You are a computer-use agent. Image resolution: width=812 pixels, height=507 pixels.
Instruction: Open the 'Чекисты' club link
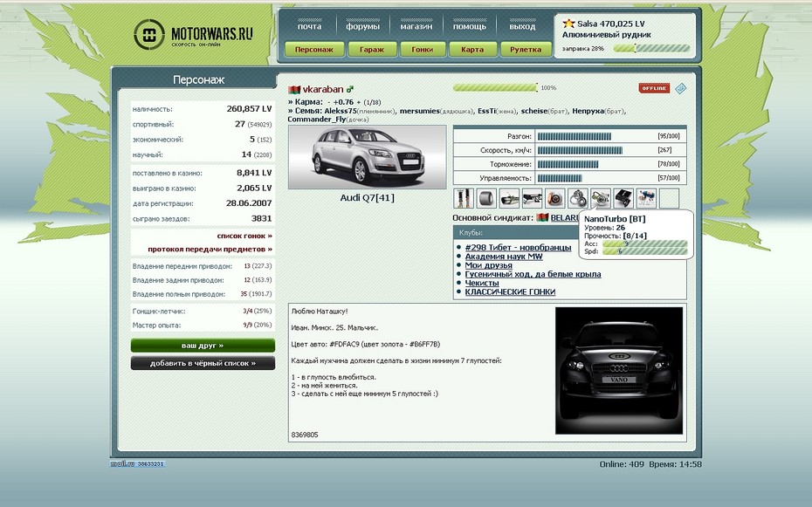pos(482,283)
